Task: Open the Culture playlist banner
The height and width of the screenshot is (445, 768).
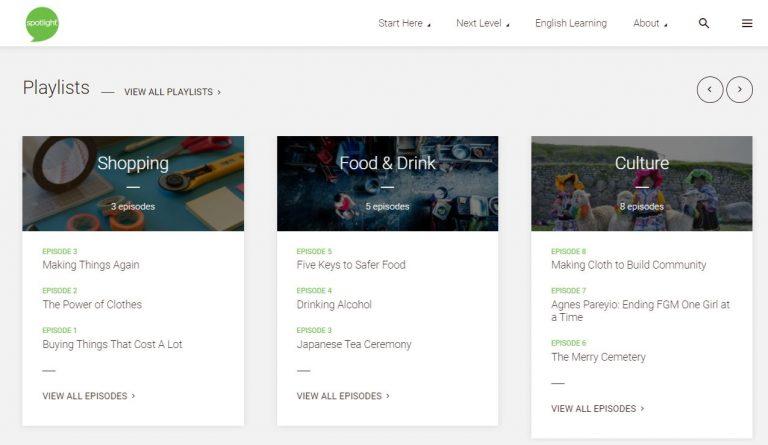Action: (x=641, y=183)
